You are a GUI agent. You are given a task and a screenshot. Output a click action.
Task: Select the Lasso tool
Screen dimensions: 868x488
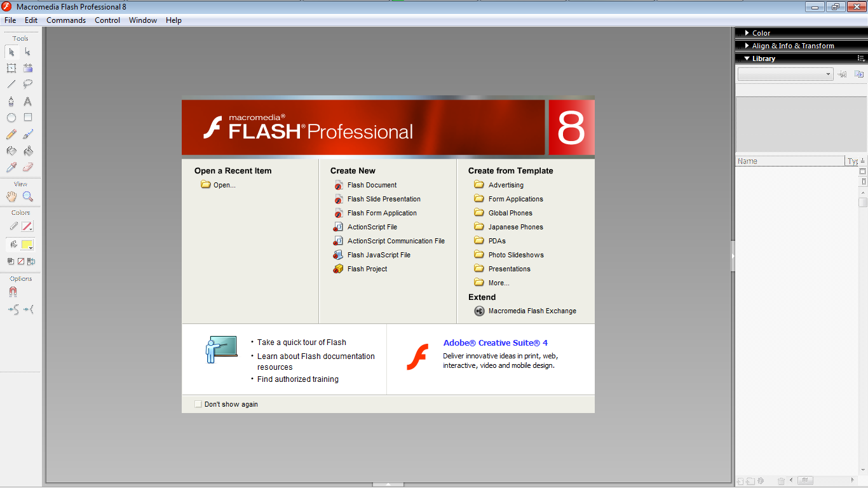click(28, 84)
